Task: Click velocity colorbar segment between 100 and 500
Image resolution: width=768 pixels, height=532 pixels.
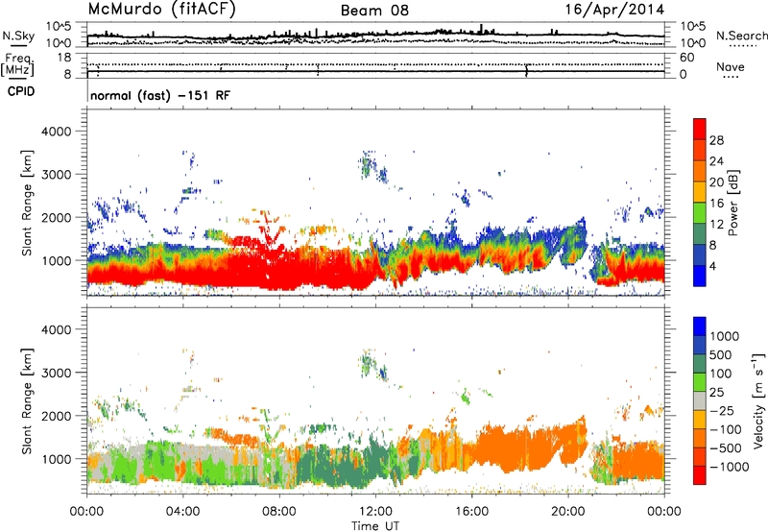Action: (x=700, y=364)
